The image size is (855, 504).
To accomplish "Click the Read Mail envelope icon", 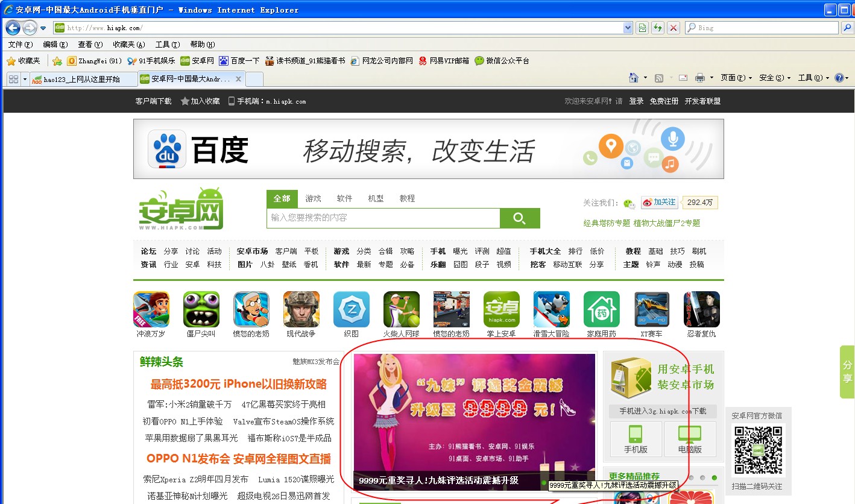I will [683, 78].
